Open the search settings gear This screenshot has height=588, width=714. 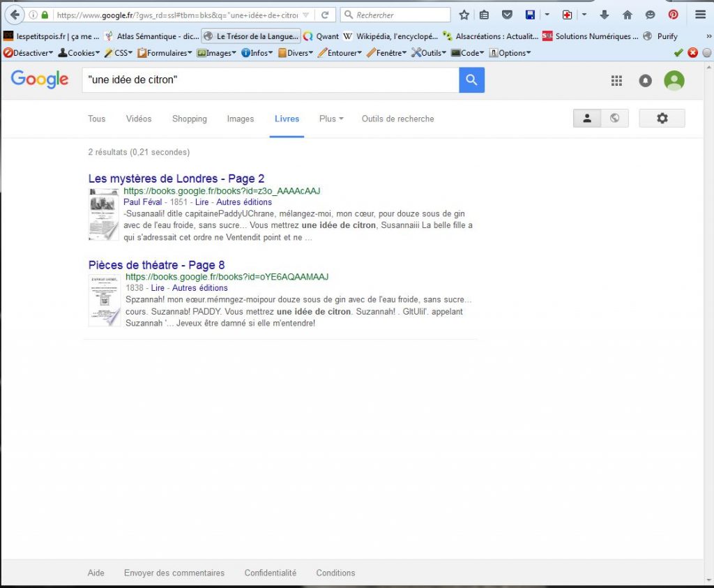[x=662, y=119]
